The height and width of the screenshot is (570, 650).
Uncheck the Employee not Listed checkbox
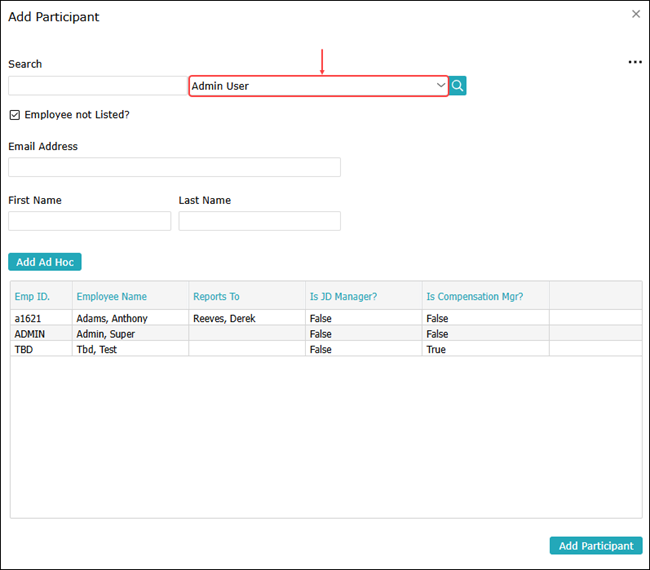coord(15,115)
